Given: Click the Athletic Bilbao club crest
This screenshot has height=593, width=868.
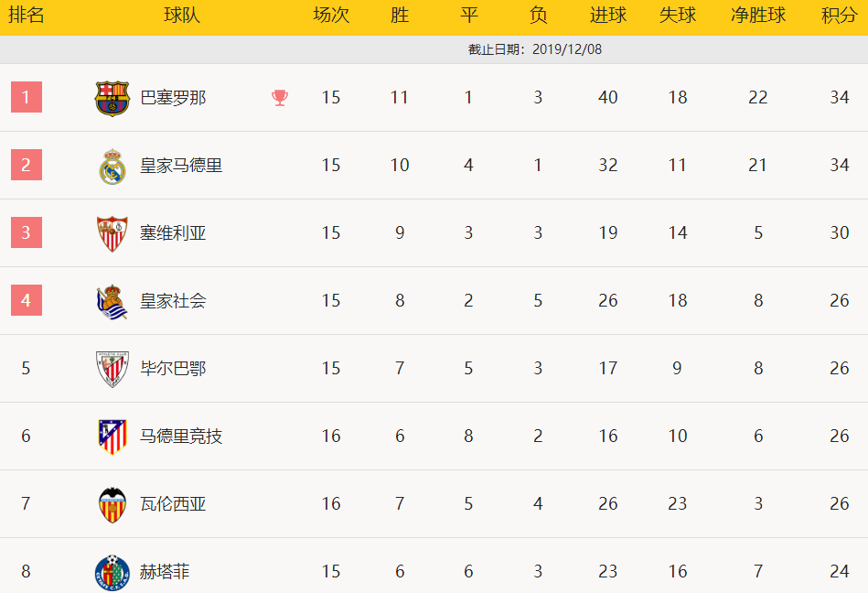Looking at the screenshot, I should tap(113, 370).
